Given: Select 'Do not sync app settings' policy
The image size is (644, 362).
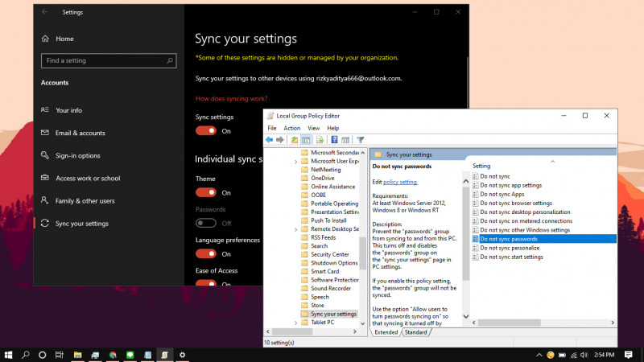Looking at the screenshot, I should pyautogui.click(x=510, y=185).
